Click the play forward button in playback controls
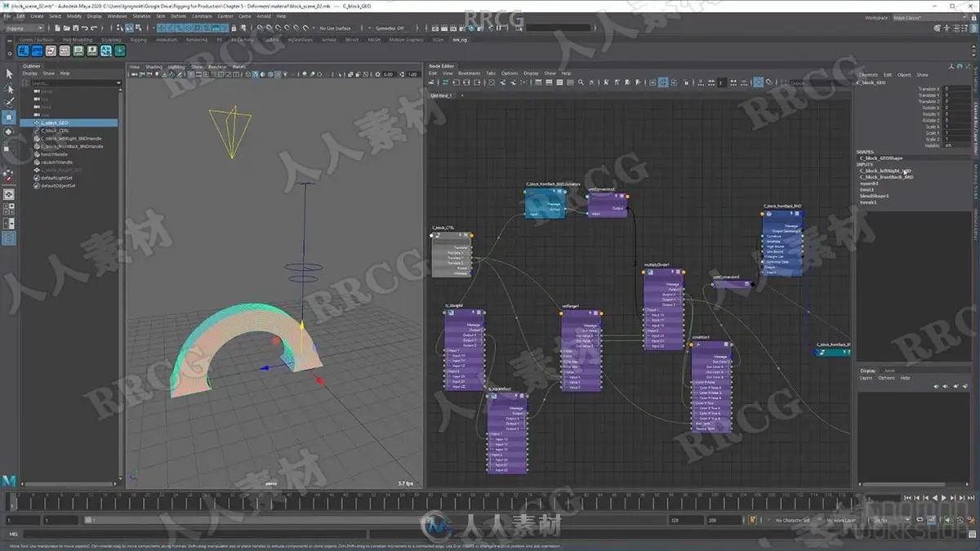Image resolution: width=980 pixels, height=551 pixels. (943, 498)
